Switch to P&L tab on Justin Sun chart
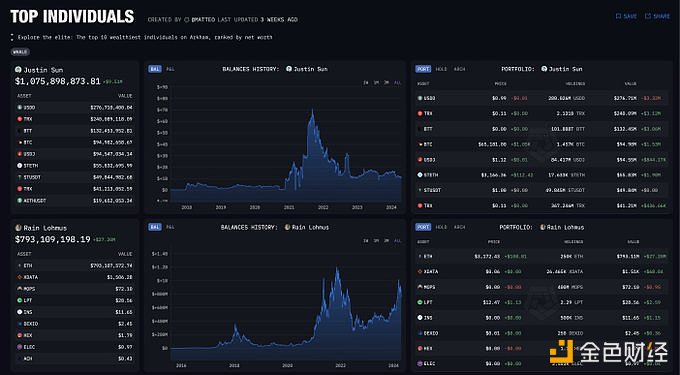 tap(171, 69)
